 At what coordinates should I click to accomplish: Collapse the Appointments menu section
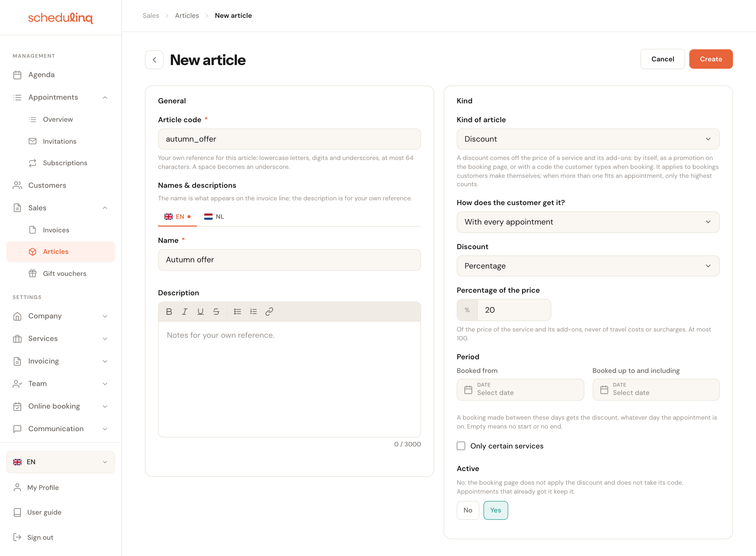point(61,97)
